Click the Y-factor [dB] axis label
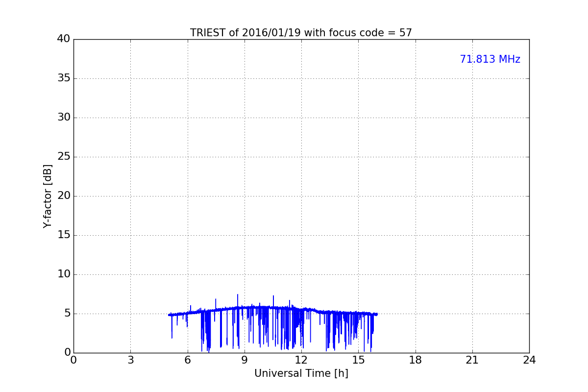The height and width of the screenshot is (392, 588). coord(48,196)
